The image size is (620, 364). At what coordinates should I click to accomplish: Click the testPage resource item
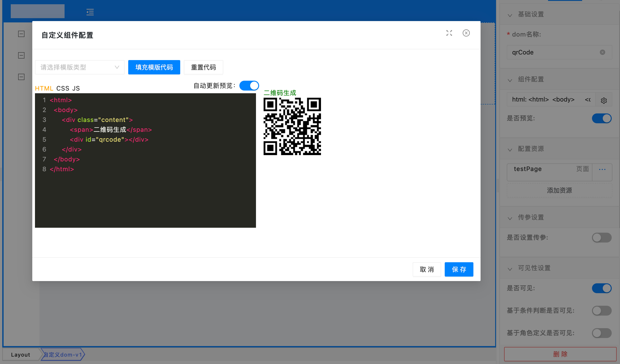tap(549, 172)
